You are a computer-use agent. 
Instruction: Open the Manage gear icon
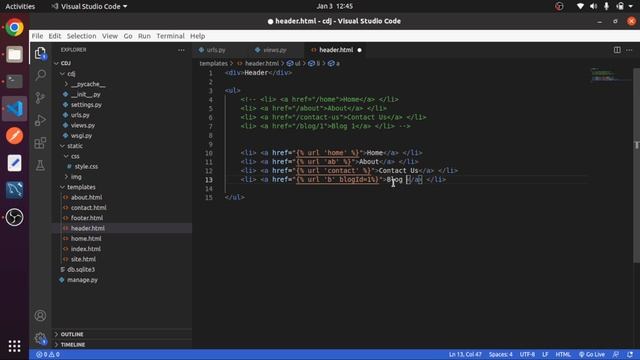tap(40, 338)
